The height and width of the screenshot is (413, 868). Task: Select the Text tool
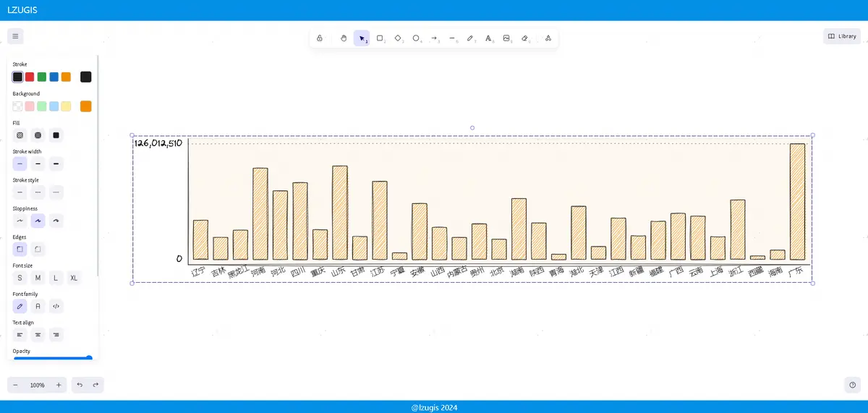tap(488, 38)
